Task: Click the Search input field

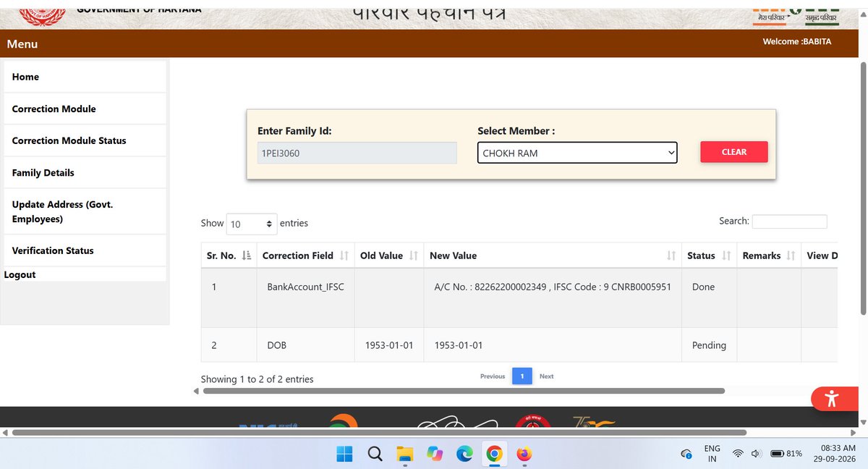Action: (x=789, y=221)
